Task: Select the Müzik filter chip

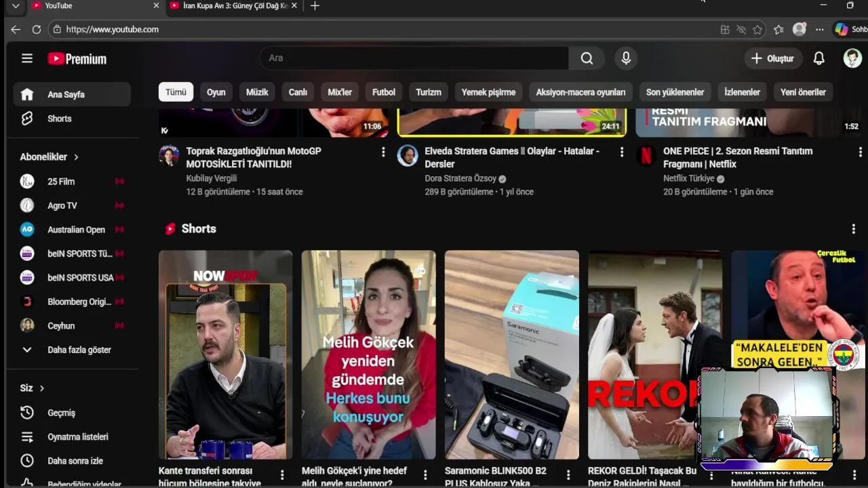Action: coord(257,92)
